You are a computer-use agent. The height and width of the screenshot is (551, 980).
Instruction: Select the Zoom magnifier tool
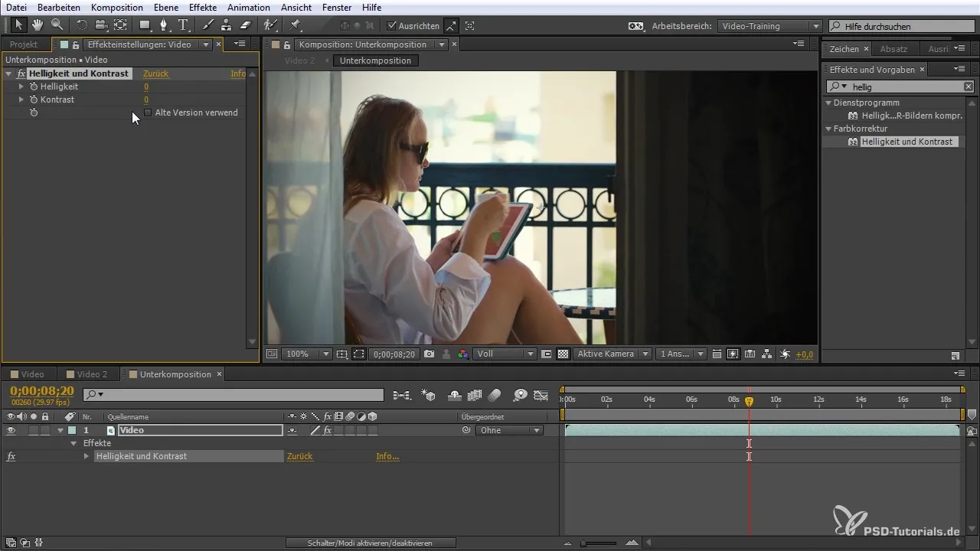[57, 25]
